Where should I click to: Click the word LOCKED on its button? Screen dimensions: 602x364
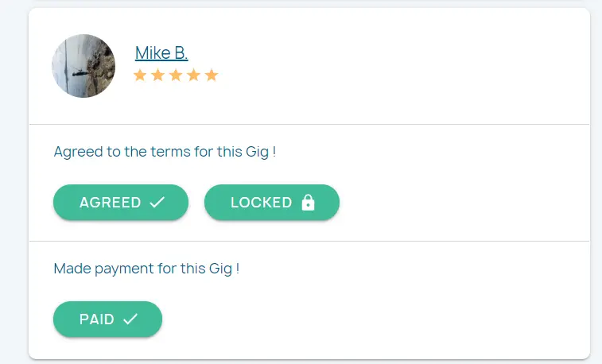pyautogui.click(x=261, y=203)
